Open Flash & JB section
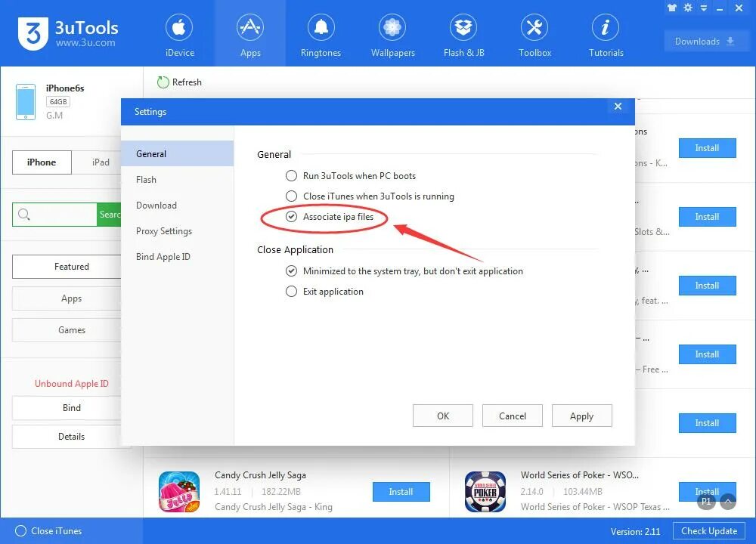This screenshot has width=756, height=544. coord(463,36)
